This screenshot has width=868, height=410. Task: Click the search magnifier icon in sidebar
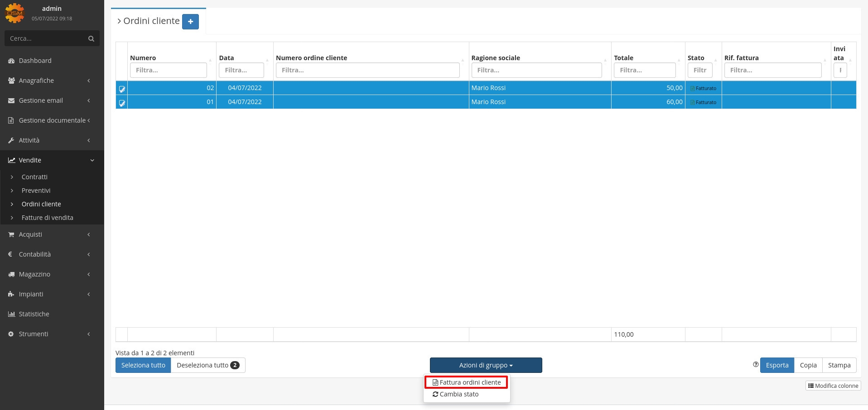click(x=91, y=38)
